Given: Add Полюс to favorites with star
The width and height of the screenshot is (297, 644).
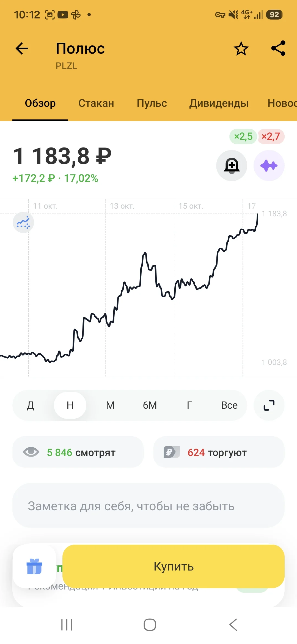Looking at the screenshot, I should [241, 49].
